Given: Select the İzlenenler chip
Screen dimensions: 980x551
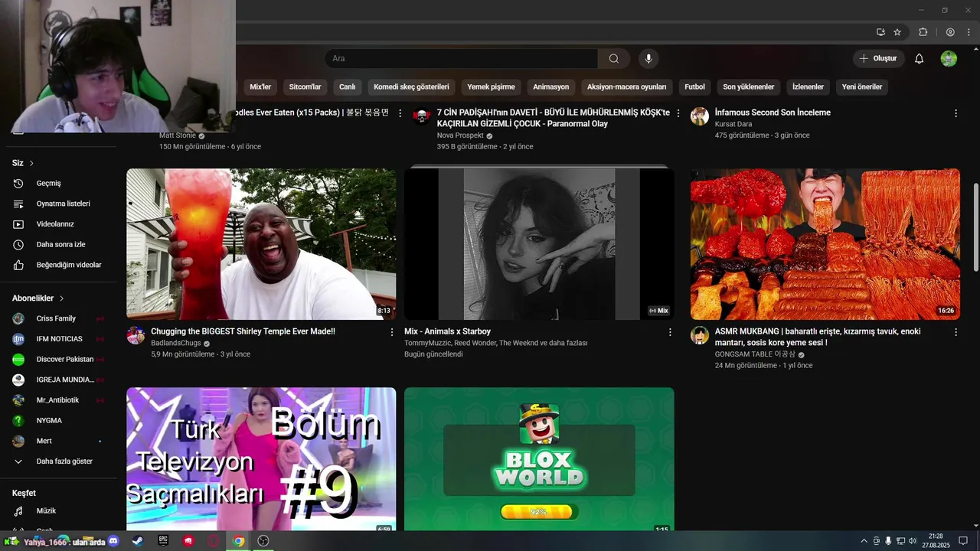Looking at the screenshot, I should [808, 86].
